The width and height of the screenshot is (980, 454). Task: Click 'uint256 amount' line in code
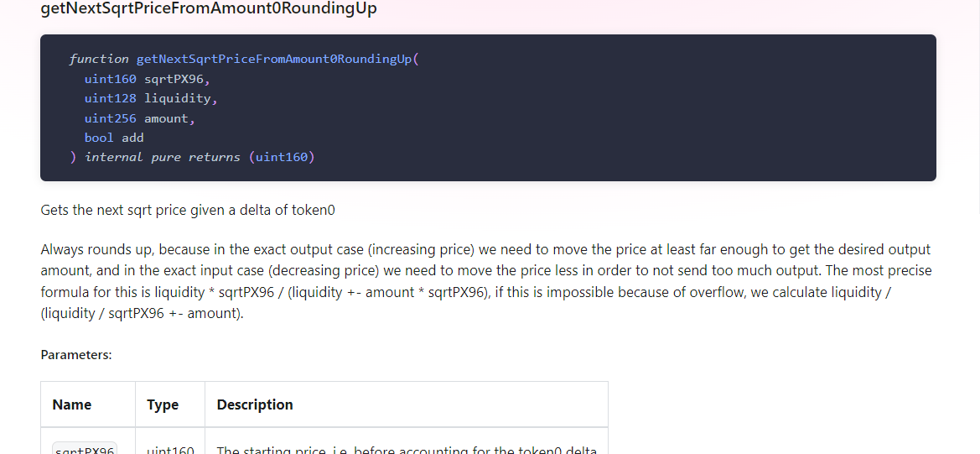(x=139, y=118)
